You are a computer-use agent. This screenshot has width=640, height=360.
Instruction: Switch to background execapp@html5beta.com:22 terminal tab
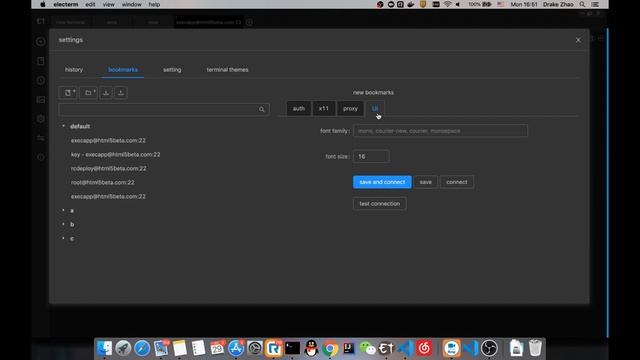(x=209, y=22)
